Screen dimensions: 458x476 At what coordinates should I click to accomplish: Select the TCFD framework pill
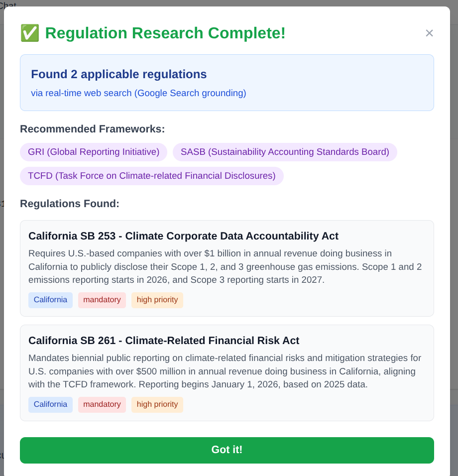[151, 176]
